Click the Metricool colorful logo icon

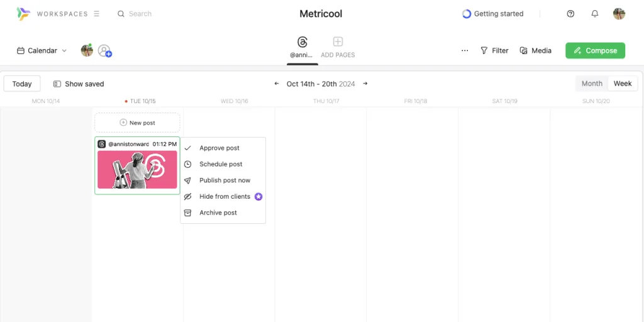pyautogui.click(x=23, y=14)
